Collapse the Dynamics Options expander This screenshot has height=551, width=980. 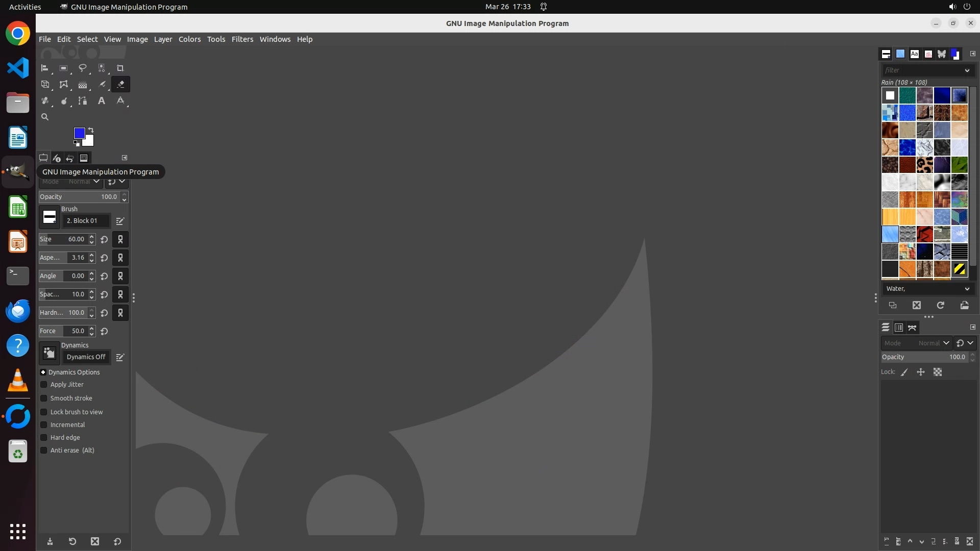(43, 372)
